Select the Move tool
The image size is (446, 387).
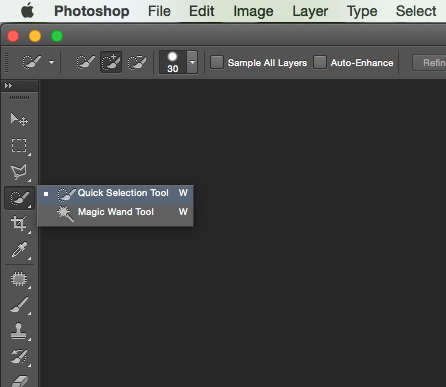19,119
